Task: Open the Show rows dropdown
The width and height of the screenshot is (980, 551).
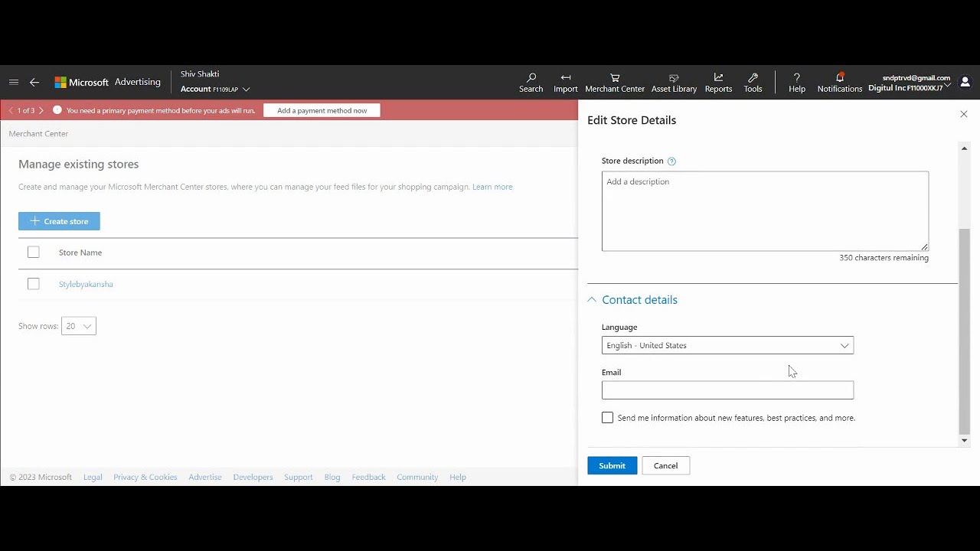Action: 79,326
